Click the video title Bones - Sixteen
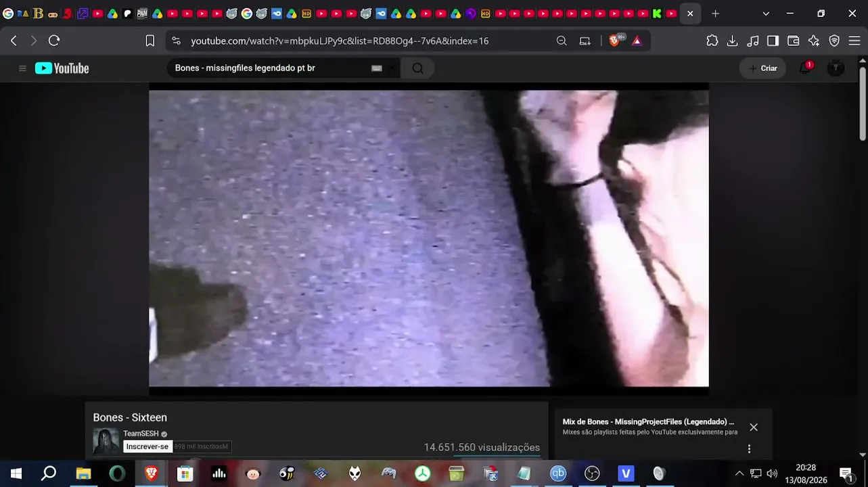This screenshot has height=487, width=868. point(130,417)
